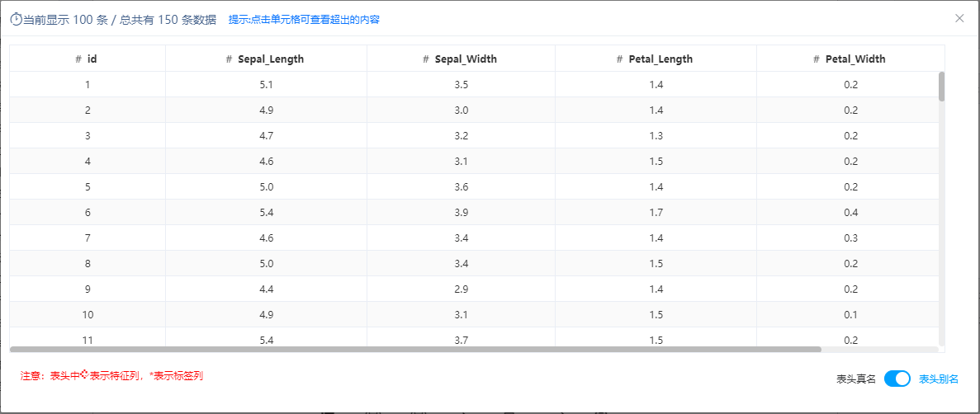This screenshot has width=980, height=414.
Task: Click the vertical scrollbar thumb
Action: 941,87
